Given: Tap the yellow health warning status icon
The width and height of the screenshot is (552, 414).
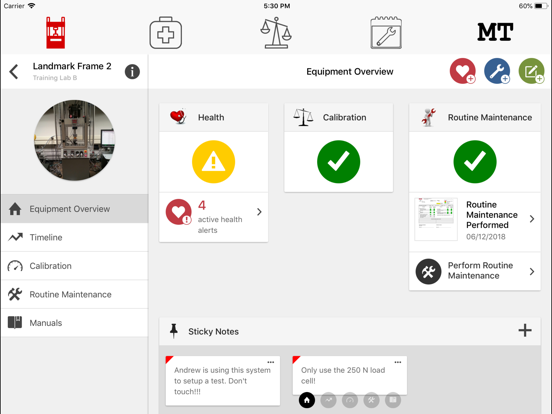Looking at the screenshot, I should [213, 162].
